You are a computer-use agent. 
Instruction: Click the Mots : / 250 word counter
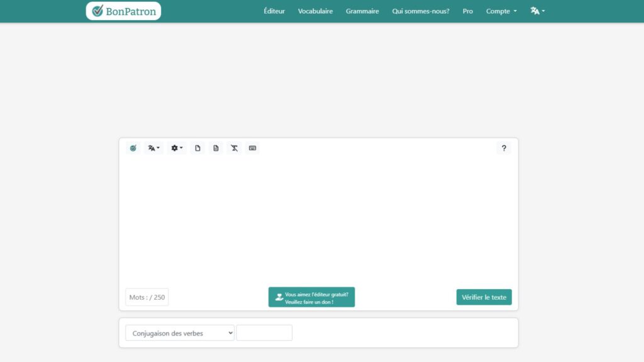(147, 297)
